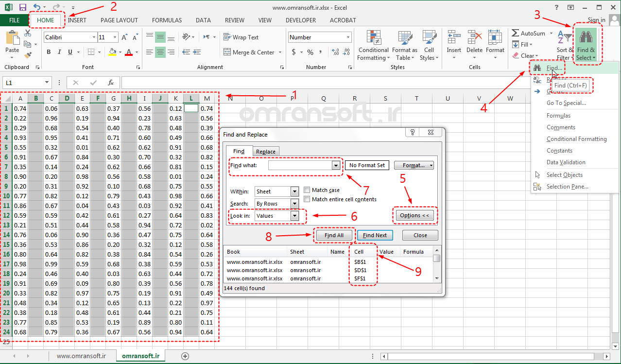621x364 pixels.
Task: Click the Close button in dialog
Action: coord(420,235)
